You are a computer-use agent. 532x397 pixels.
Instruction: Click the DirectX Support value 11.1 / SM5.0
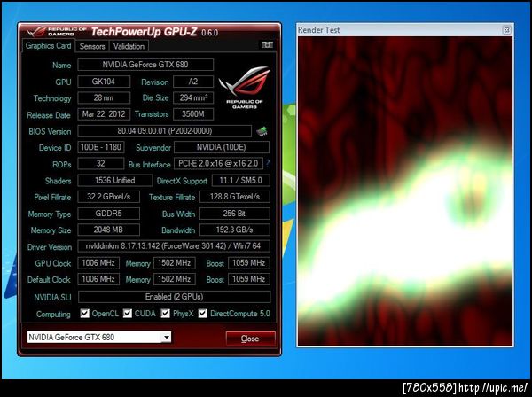pyautogui.click(x=241, y=181)
